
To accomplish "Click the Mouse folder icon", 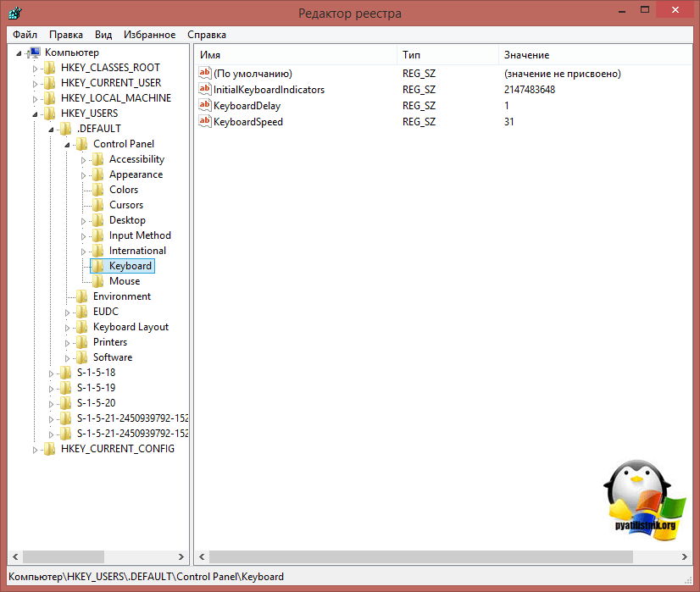I will pos(98,281).
